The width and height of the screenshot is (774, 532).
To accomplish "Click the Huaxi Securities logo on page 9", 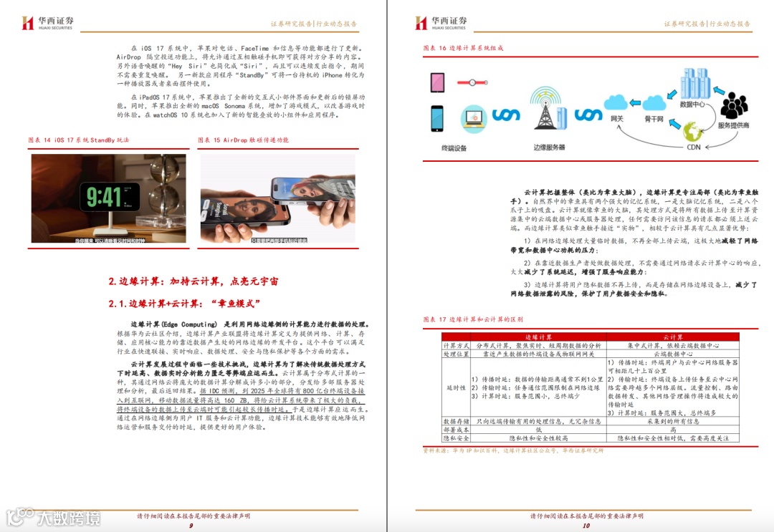I will (x=47, y=23).
